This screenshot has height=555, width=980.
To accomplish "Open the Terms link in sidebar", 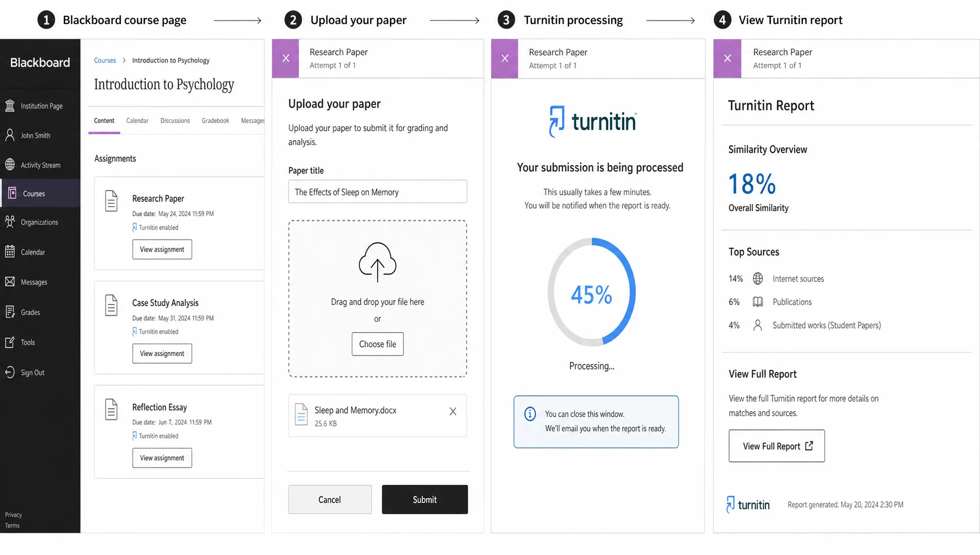I will pyautogui.click(x=12, y=525).
